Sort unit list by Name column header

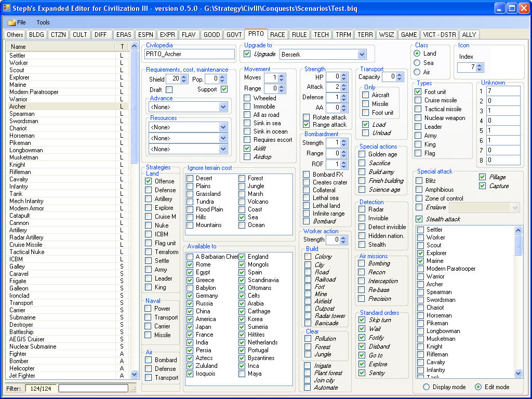point(60,47)
